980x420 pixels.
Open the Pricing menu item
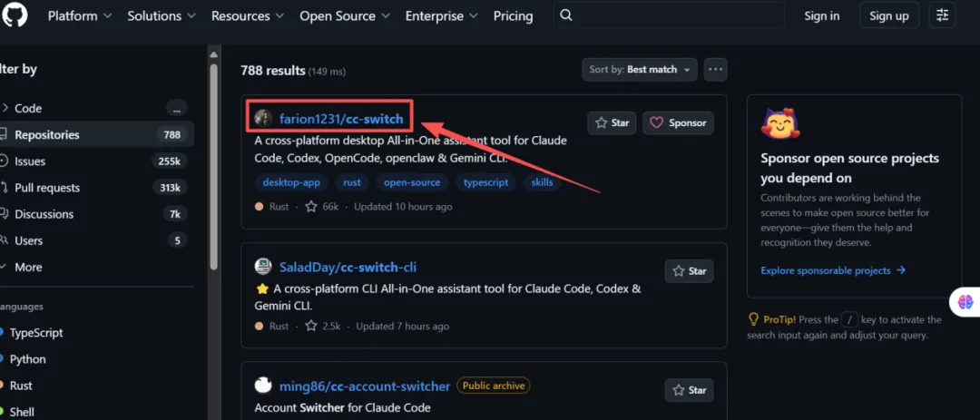(x=513, y=15)
